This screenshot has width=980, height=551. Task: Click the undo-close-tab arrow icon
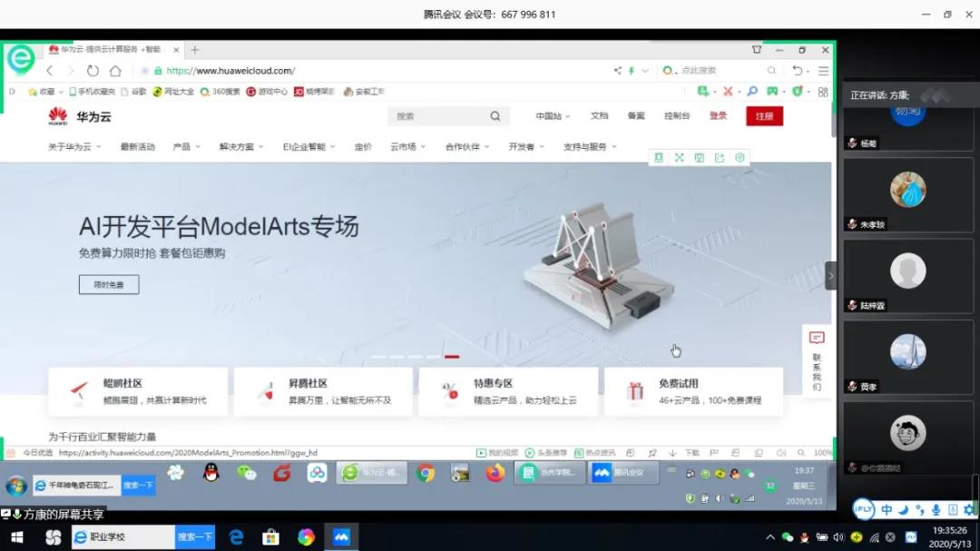[x=797, y=71]
